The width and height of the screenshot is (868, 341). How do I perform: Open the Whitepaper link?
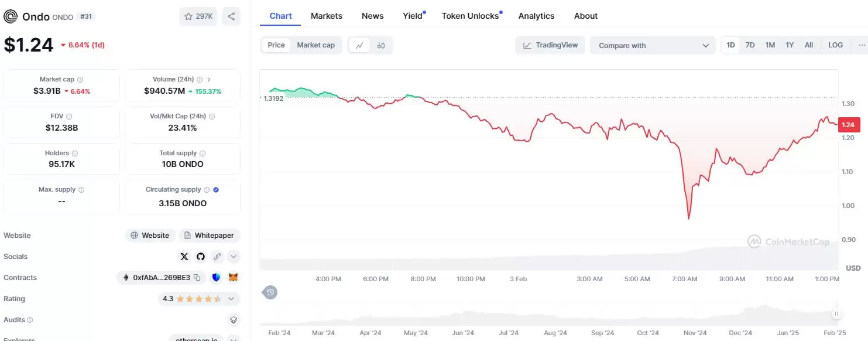(x=209, y=236)
